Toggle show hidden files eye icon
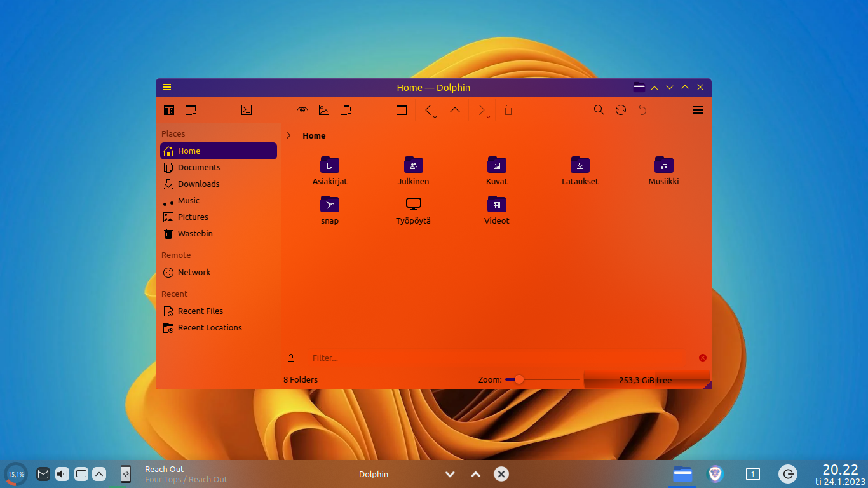 [x=302, y=110]
